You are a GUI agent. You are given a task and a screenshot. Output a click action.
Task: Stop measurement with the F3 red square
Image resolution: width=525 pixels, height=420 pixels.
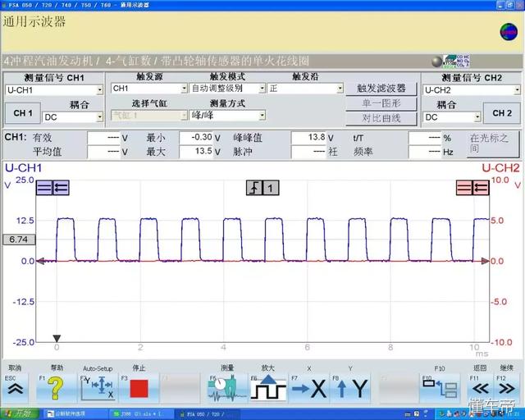[139, 389]
